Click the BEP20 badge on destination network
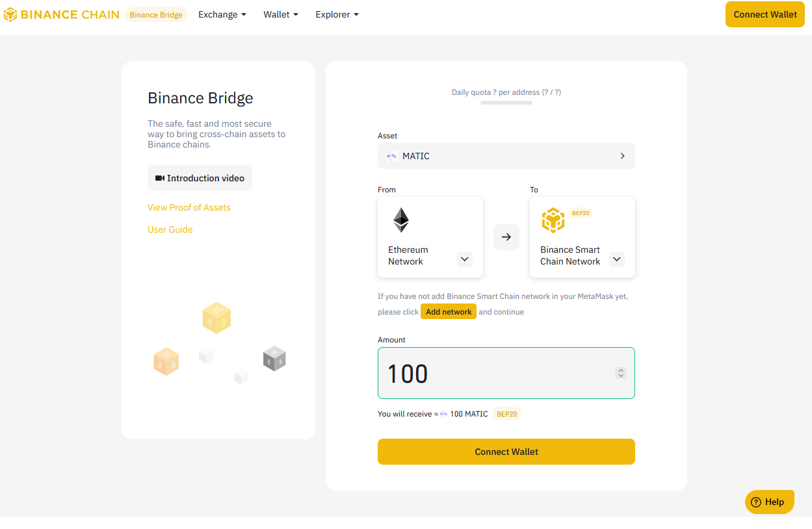Image resolution: width=812 pixels, height=529 pixels. 581,213
